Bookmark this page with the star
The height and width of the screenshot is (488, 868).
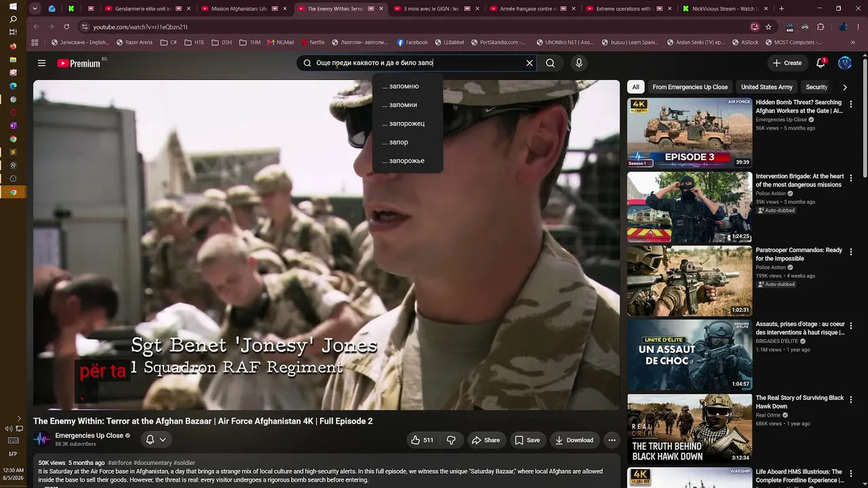click(768, 26)
